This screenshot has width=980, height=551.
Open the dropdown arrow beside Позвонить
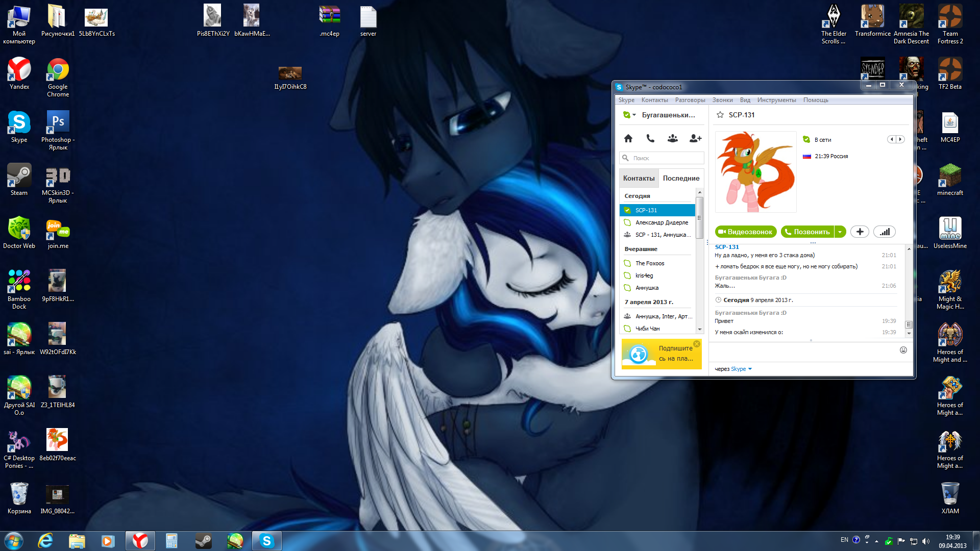point(840,232)
